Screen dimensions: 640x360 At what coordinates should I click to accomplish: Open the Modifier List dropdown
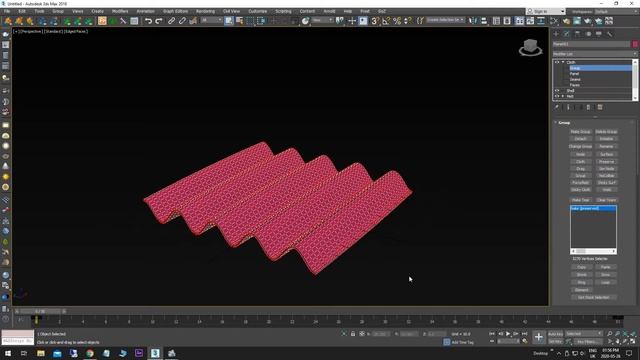point(595,54)
